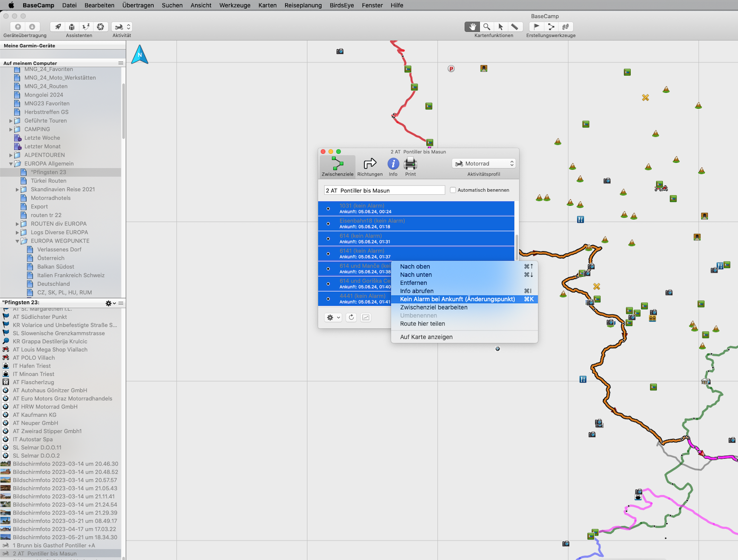Click the library options lines icon beside Auf meinem Computer
This screenshot has height=560, width=738.
pyautogui.click(x=121, y=63)
